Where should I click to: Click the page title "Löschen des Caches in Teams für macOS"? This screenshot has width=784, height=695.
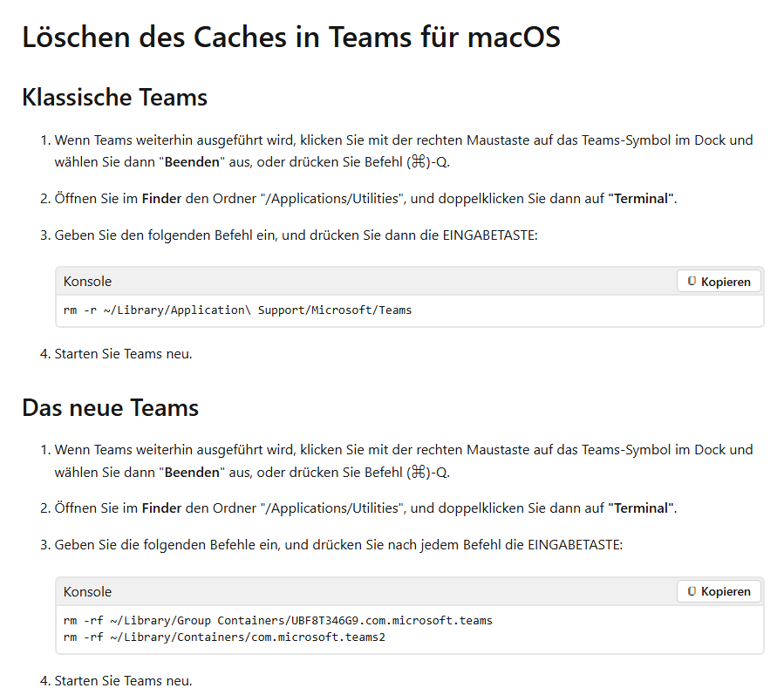pyautogui.click(x=291, y=37)
